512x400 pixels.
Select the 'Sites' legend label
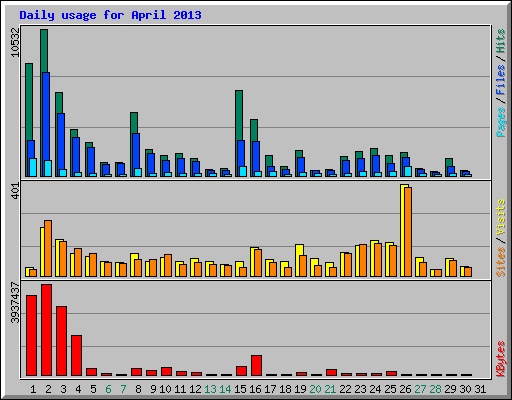click(500, 262)
